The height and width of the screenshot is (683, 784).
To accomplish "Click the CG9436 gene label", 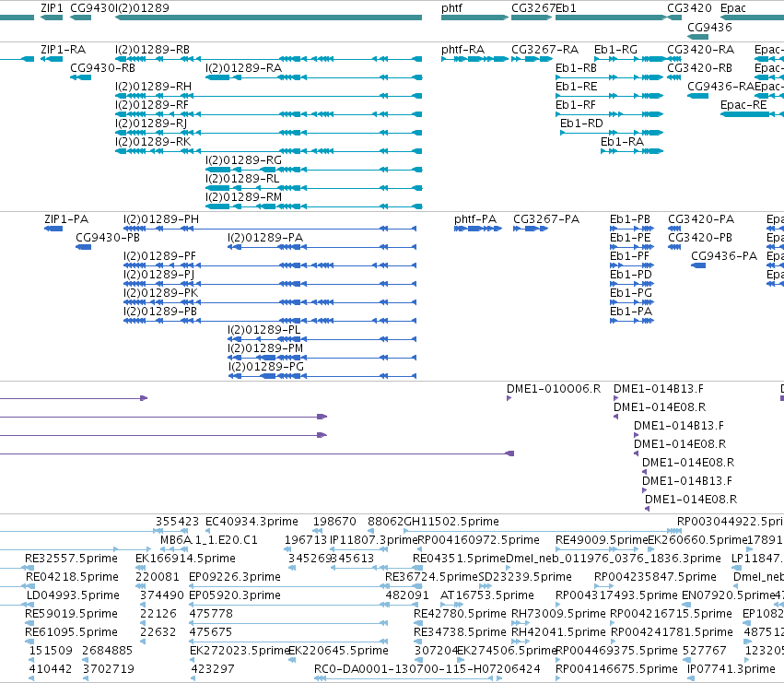I will coord(709,27).
